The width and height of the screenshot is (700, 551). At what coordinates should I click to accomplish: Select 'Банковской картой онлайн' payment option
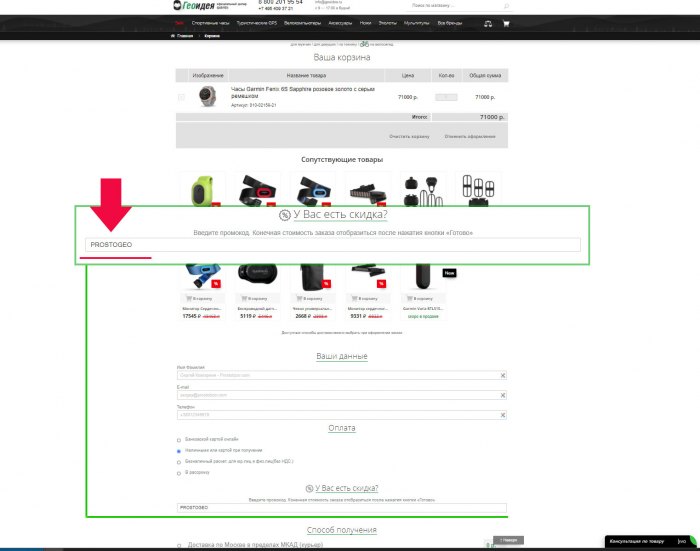point(179,439)
